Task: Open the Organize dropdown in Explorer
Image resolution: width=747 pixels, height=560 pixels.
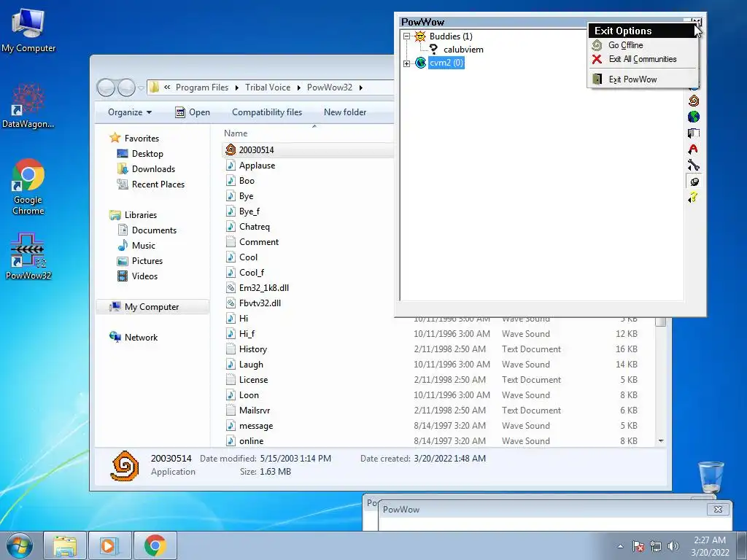Action: point(130,112)
